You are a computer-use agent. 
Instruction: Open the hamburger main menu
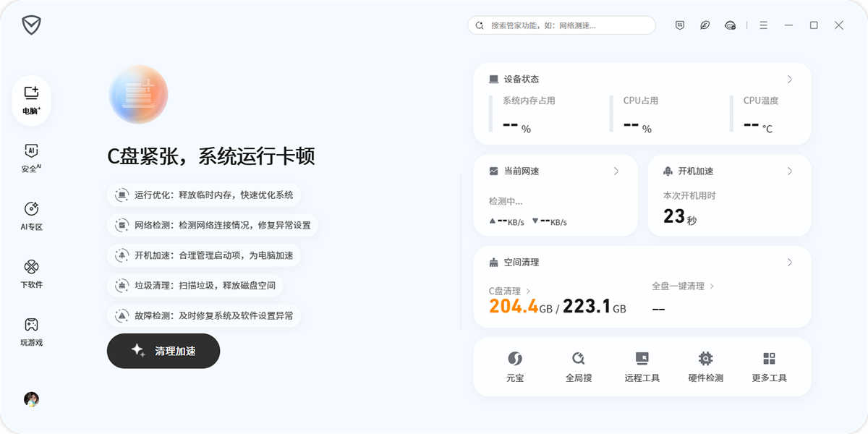[x=763, y=25]
